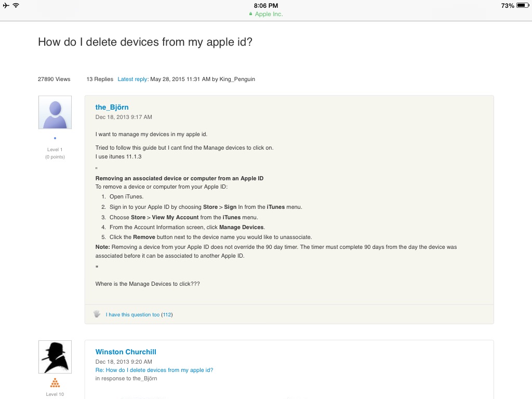Open Winston Churchill's silhouette avatar
This screenshot has height=399, width=532.
click(x=55, y=357)
